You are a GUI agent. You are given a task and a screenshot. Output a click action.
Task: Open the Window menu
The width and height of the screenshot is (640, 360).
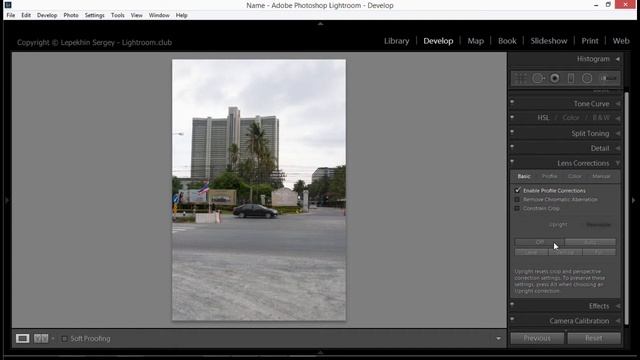pyautogui.click(x=159, y=15)
